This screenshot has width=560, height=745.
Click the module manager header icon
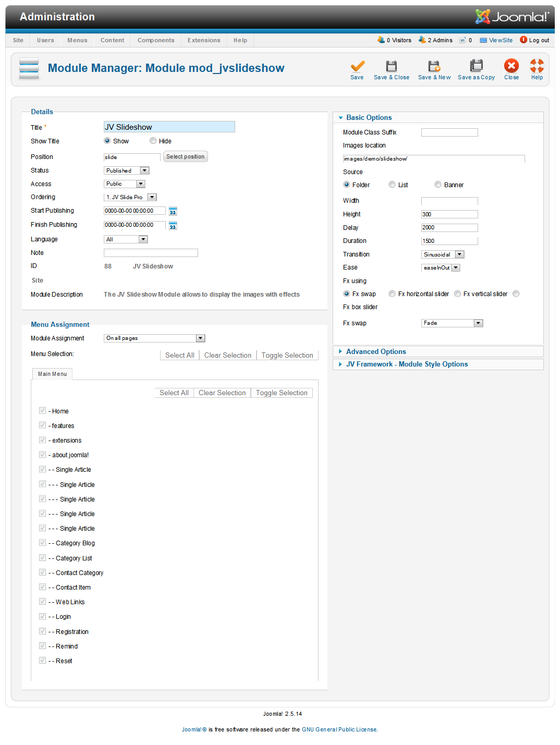click(x=29, y=68)
